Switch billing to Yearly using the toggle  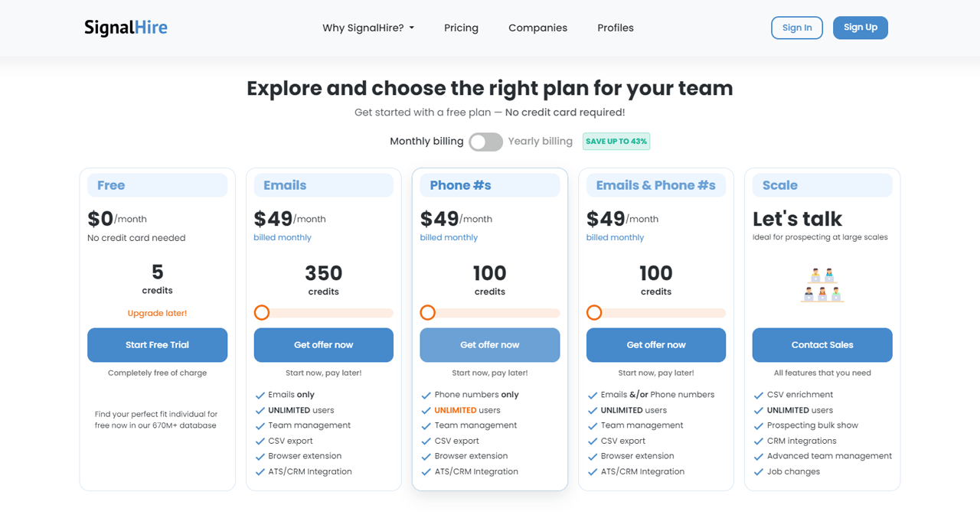coord(485,142)
